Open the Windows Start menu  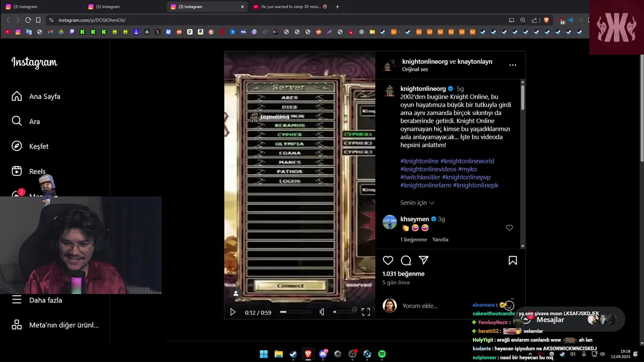pyautogui.click(x=264, y=354)
